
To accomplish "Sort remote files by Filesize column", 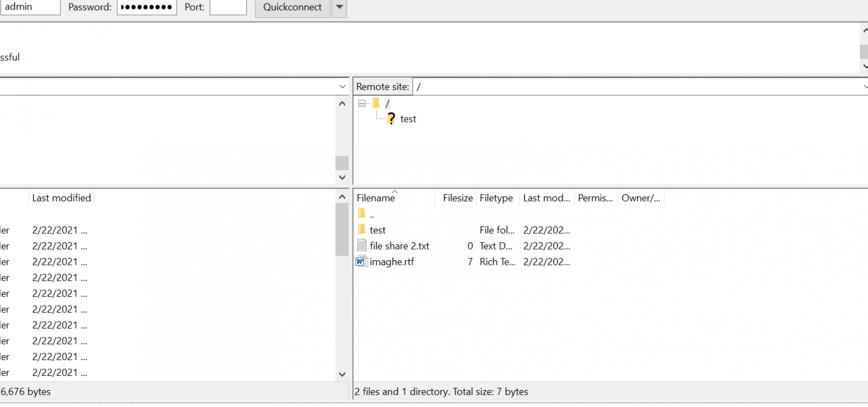I will 458,198.
